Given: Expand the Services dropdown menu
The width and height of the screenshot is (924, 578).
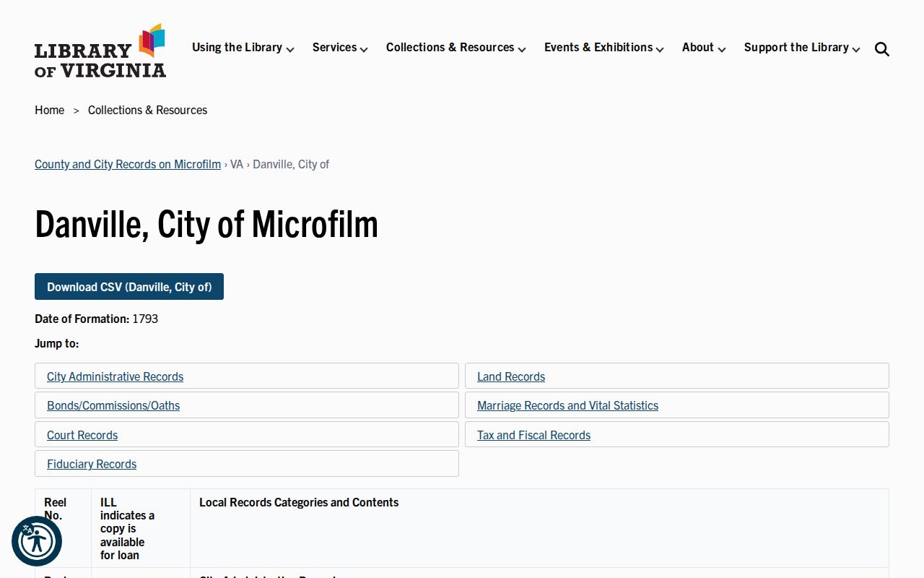Looking at the screenshot, I should [x=340, y=48].
